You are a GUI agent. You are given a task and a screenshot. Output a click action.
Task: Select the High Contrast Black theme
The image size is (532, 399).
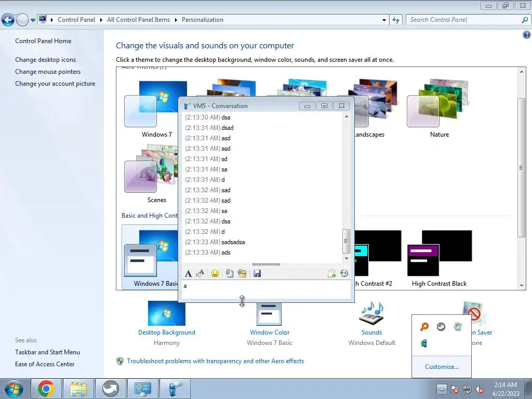point(440,259)
